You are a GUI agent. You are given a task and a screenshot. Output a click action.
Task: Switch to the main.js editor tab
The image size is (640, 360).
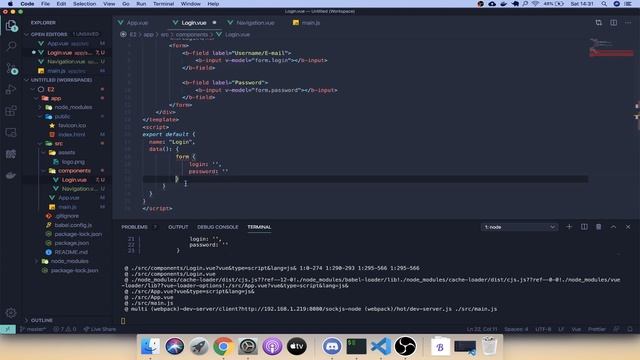pyautogui.click(x=311, y=23)
